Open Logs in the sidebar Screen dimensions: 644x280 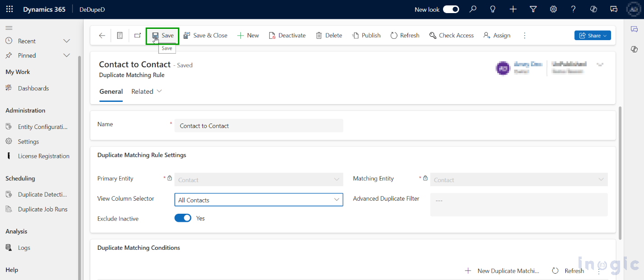(x=24, y=248)
